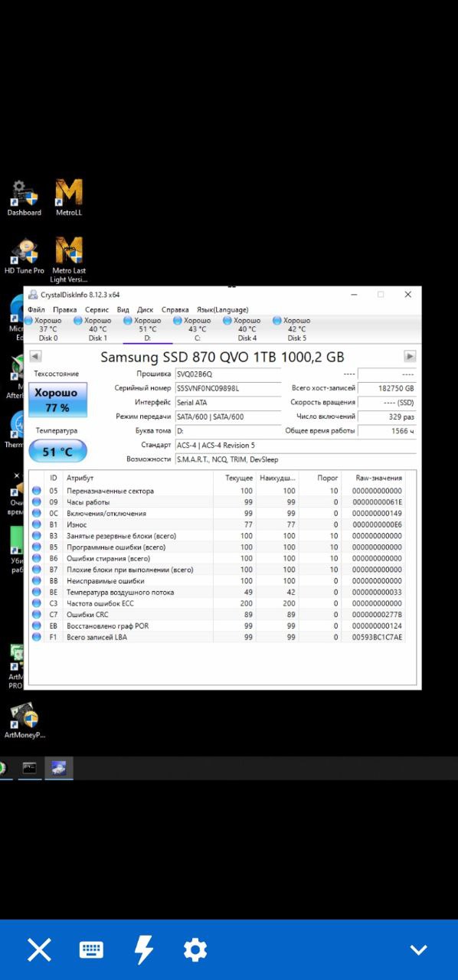
Task: Open the on-screen keyboard icon
Action: [x=91, y=950]
